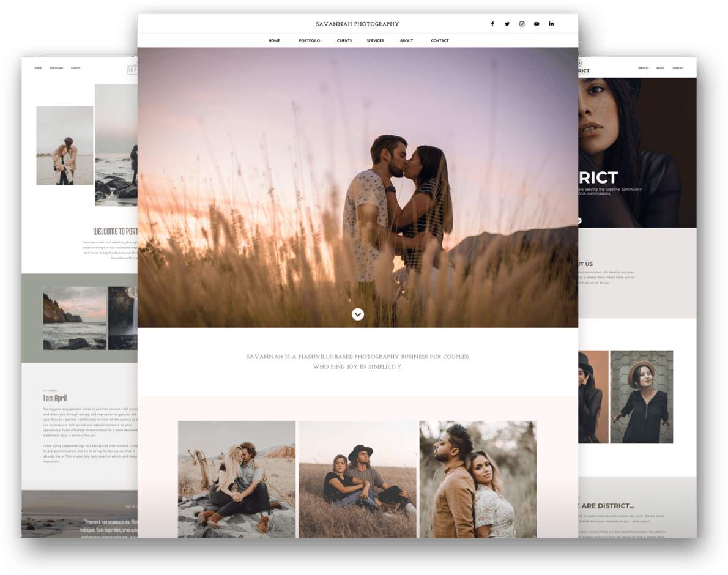The image size is (728, 575).
Task: Click the couple-on-blanket photo thumbnail
Action: coord(237,480)
